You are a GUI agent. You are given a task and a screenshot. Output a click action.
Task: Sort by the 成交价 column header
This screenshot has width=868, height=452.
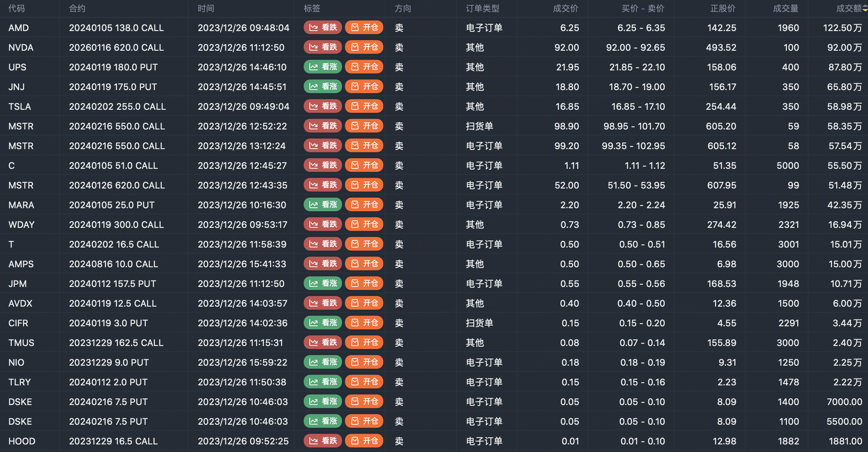[x=565, y=9]
